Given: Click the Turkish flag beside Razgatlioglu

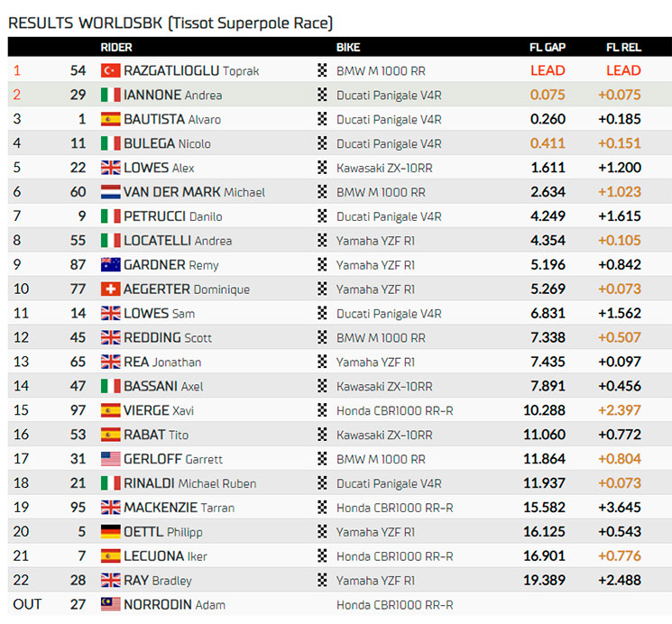Looking at the screenshot, I should click(x=110, y=70).
